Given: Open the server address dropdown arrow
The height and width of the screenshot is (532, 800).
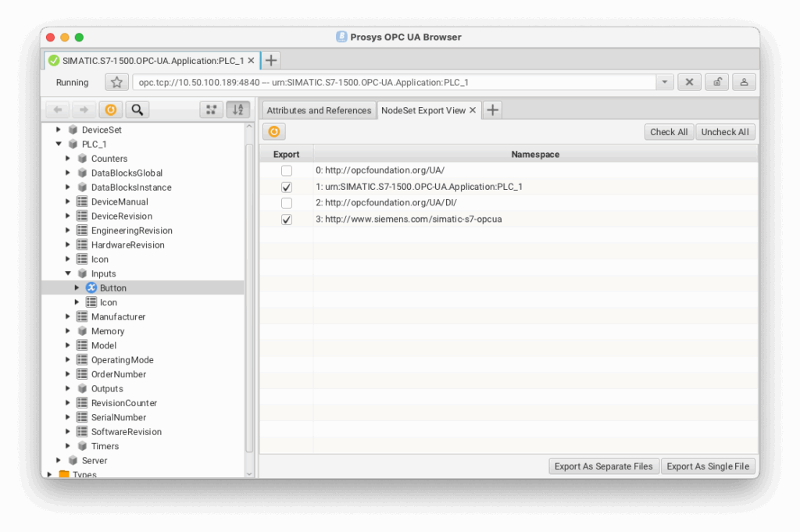Looking at the screenshot, I should (665, 83).
